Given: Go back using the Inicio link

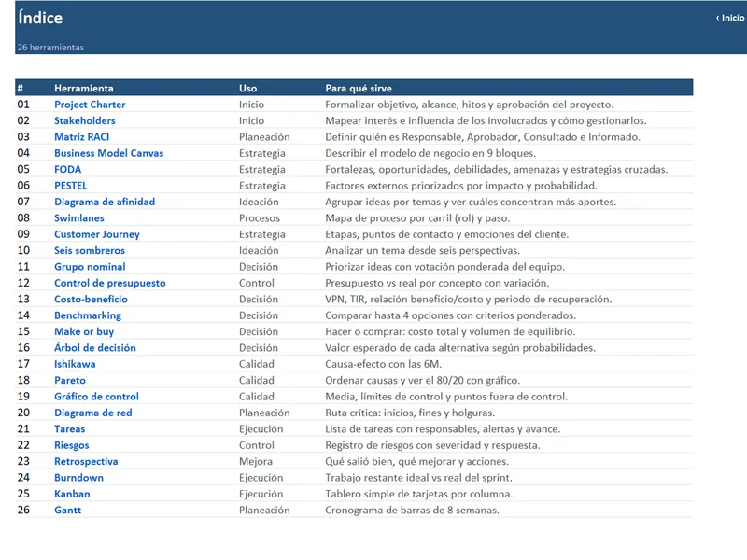Looking at the screenshot, I should 730,18.
